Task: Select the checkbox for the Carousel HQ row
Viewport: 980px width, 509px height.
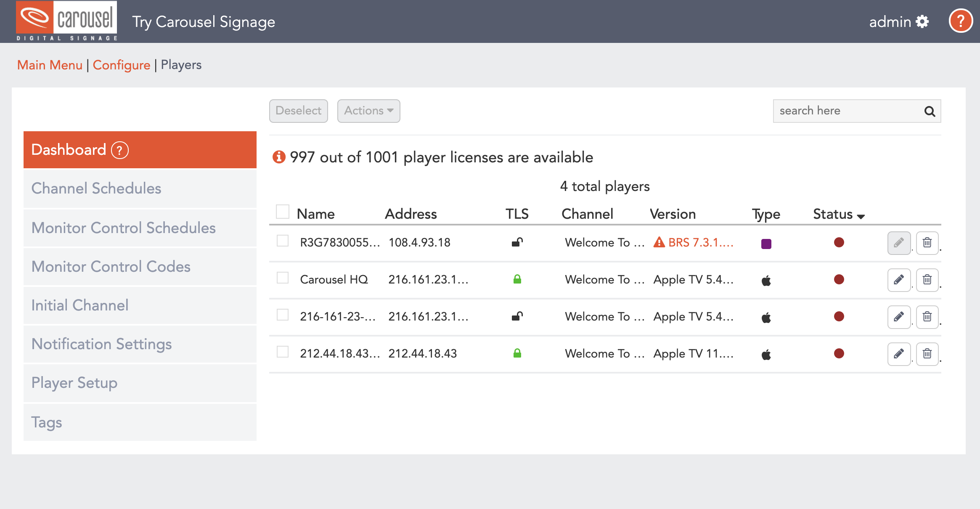Action: [282, 278]
